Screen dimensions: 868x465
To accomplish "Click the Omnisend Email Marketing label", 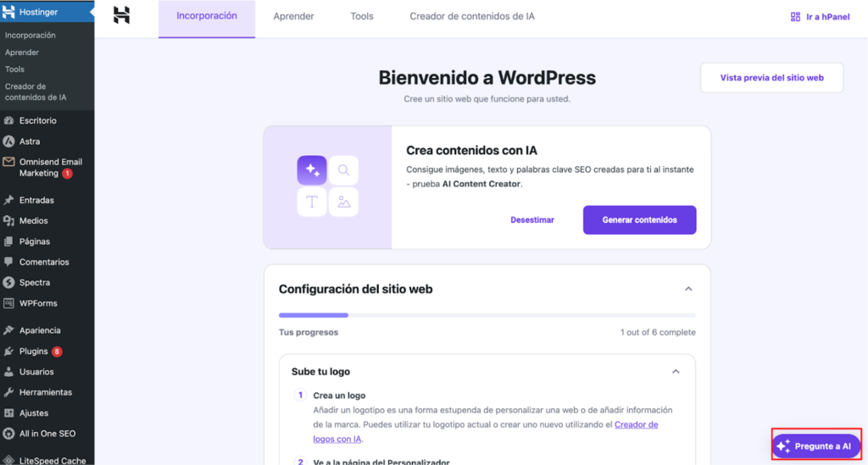I will (x=50, y=168).
